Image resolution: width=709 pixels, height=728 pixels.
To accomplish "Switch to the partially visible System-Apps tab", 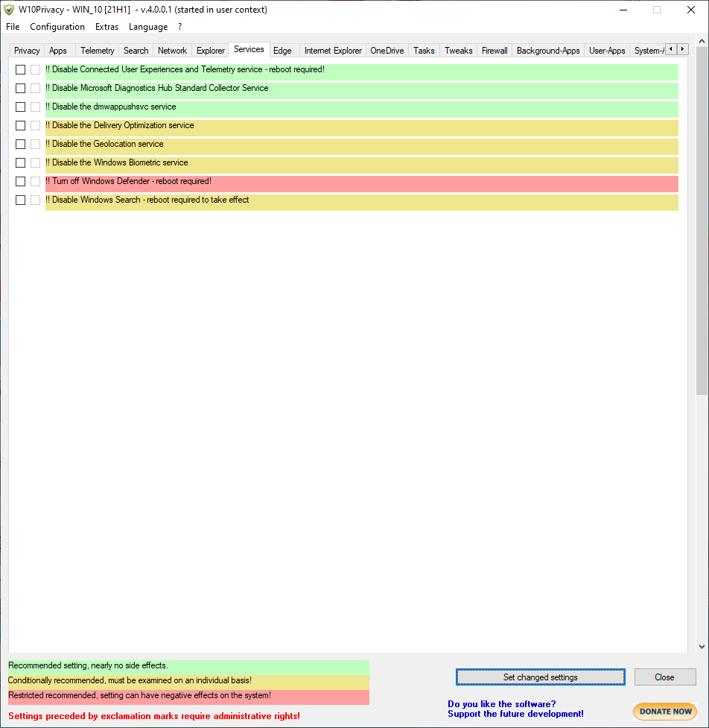I will coord(648,50).
